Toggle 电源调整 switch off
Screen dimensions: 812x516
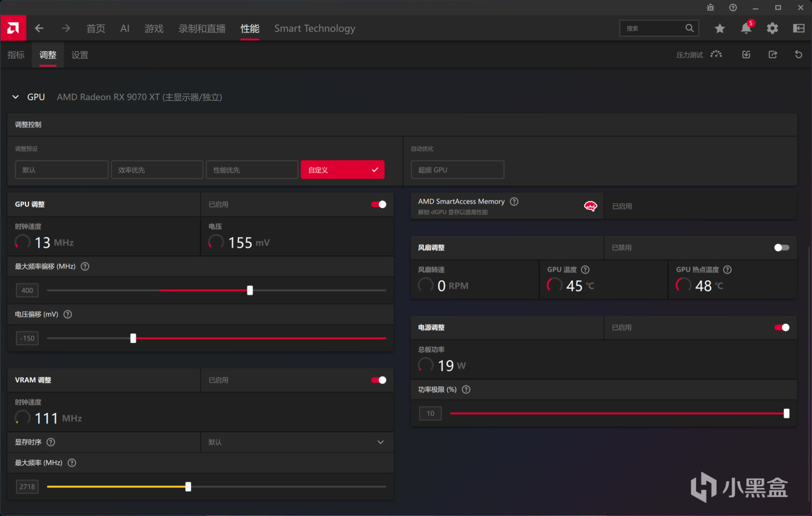tap(782, 327)
